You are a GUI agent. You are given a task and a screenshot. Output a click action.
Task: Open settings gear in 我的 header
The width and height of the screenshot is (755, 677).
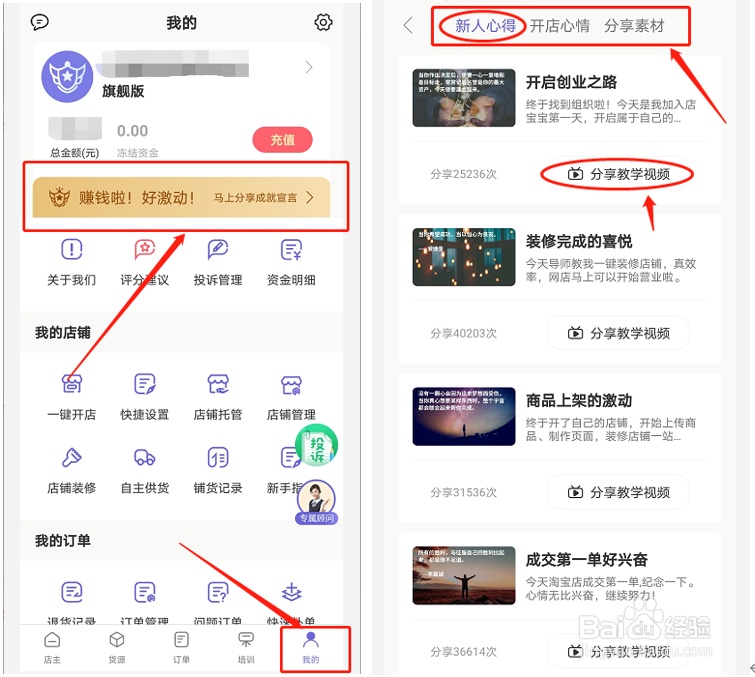(x=323, y=22)
